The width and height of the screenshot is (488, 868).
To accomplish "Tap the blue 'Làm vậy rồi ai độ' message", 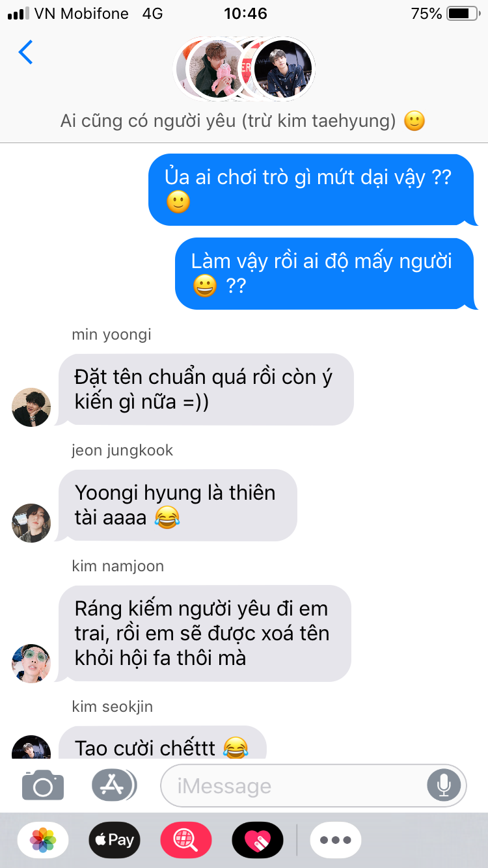I will pos(325,273).
